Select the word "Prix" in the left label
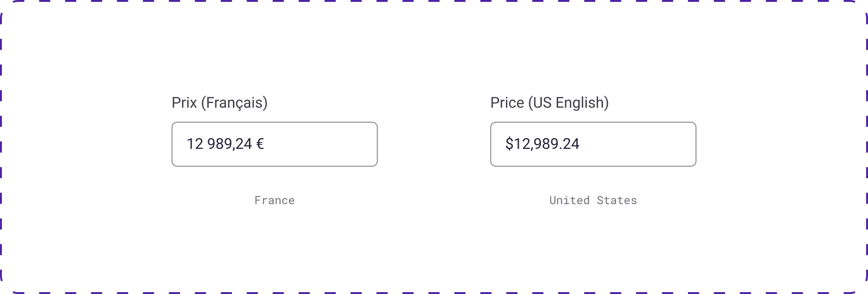 pyautogui.click(x=184, y=103)
